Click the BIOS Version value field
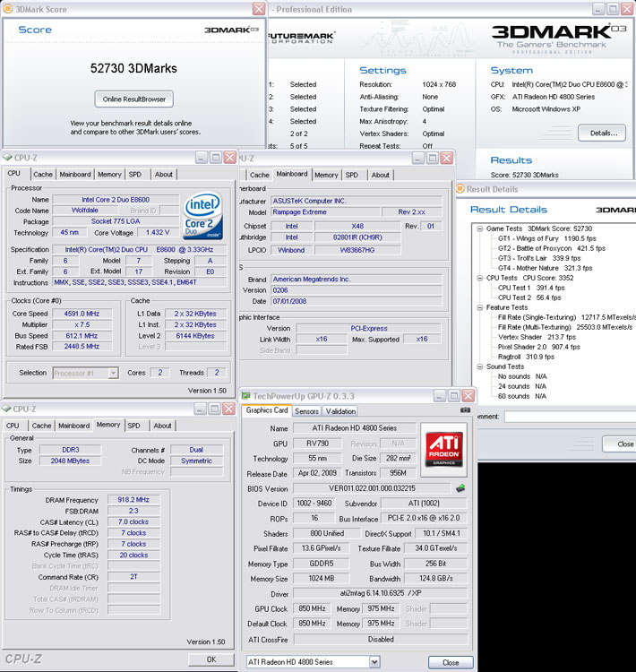The height and width of the screenshot is (672, 636). tap(372, 488)
